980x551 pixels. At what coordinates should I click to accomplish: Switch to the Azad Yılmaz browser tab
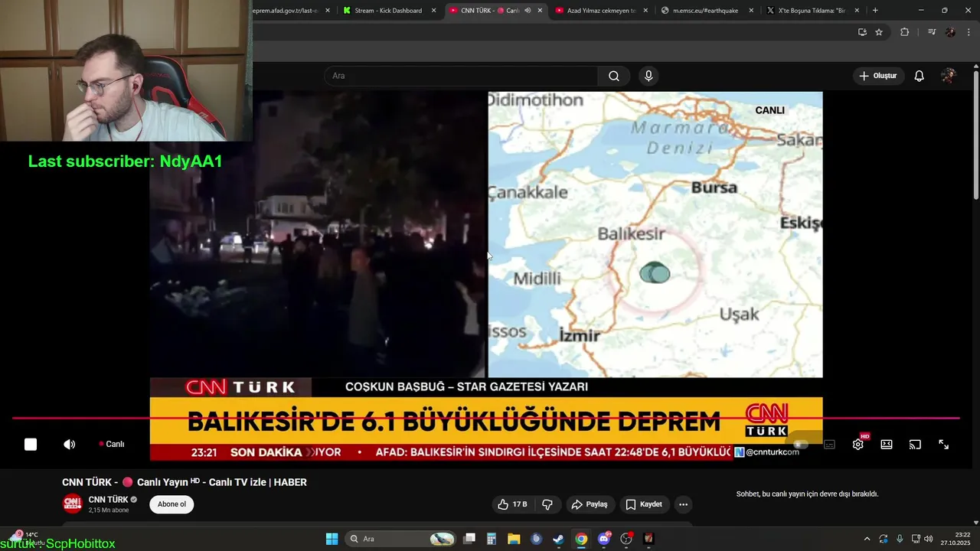tap(601, 11)
